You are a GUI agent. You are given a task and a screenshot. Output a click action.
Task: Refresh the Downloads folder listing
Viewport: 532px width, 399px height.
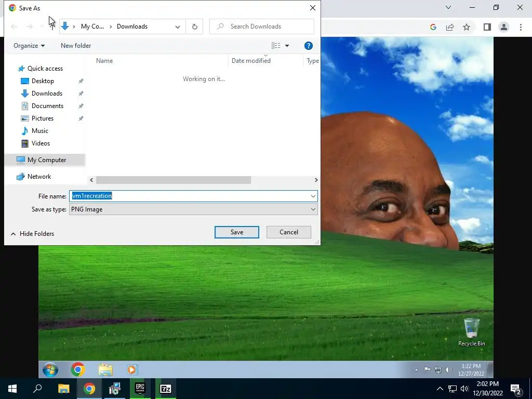(194, 26)
